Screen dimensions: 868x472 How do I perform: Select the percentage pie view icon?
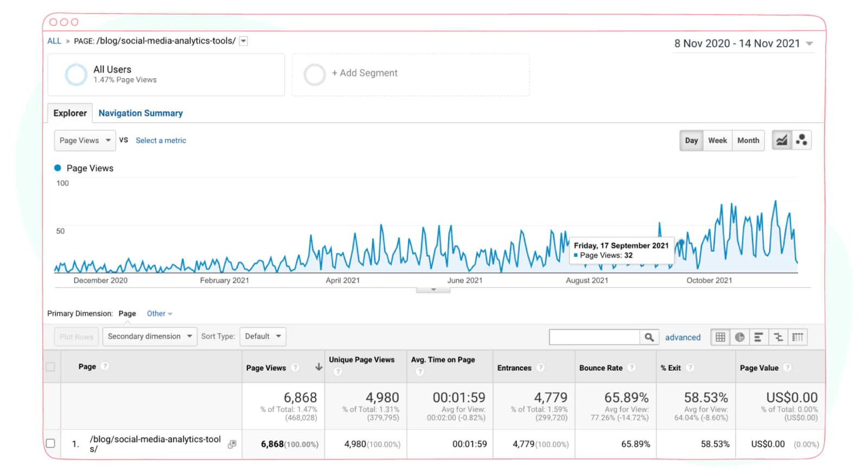point(739,337)
